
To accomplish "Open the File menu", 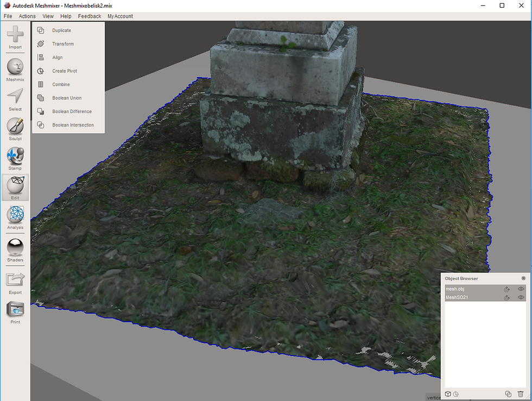I will (x=8, y=16).
